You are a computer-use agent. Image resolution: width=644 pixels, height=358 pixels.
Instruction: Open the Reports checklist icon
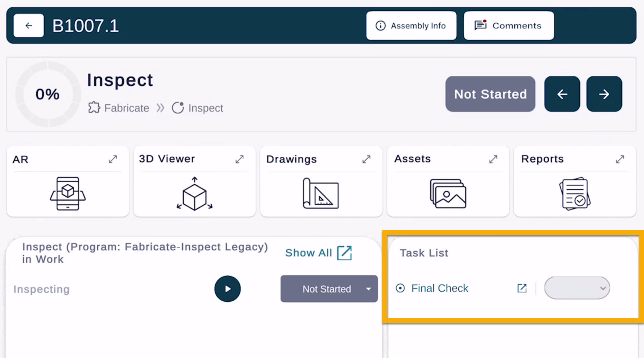(x=574, y=193)
